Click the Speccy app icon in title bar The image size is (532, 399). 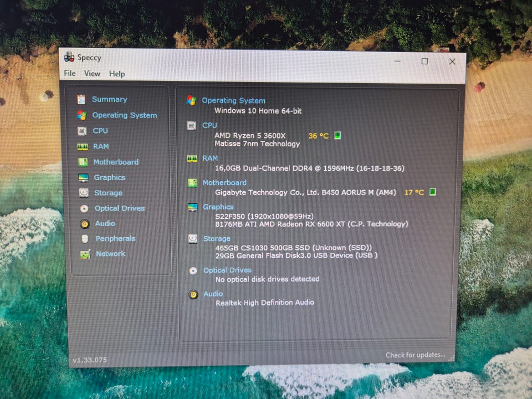(x=69, y=57)
